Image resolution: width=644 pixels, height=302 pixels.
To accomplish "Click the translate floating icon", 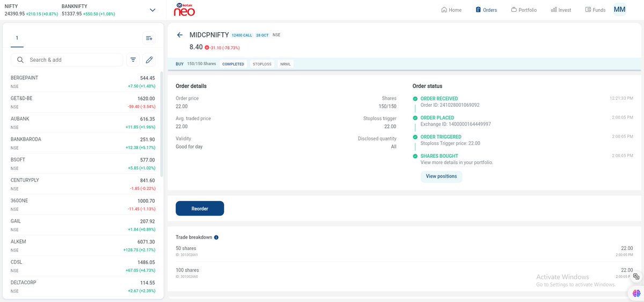I will (x=636, y=276).
